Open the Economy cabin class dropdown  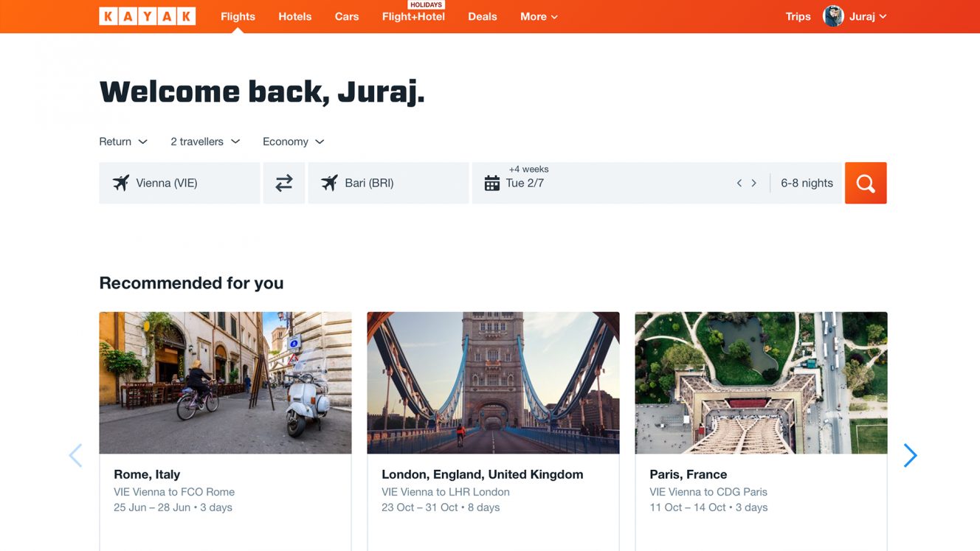294,142
